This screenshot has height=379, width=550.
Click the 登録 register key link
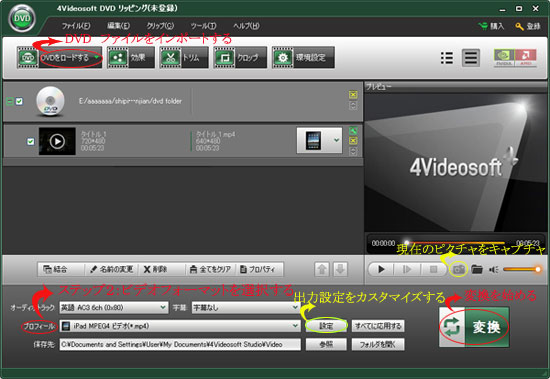pyautogui.click(x=528, y=26)
